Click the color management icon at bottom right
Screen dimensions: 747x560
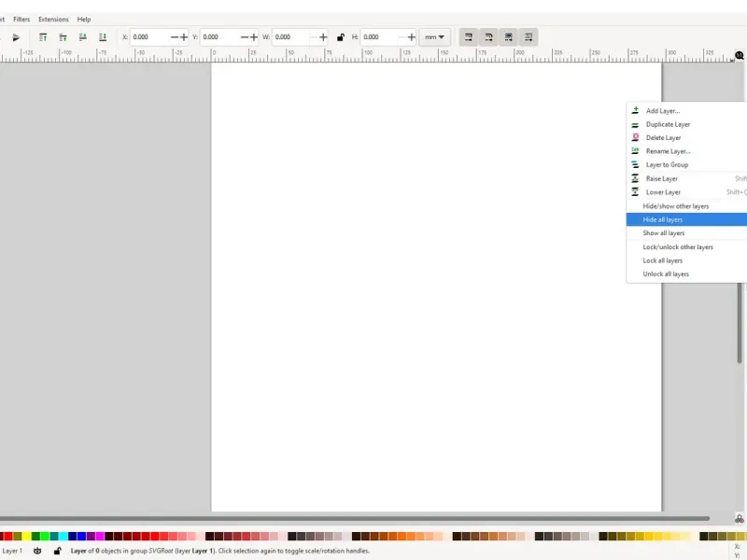click(740, 519)
